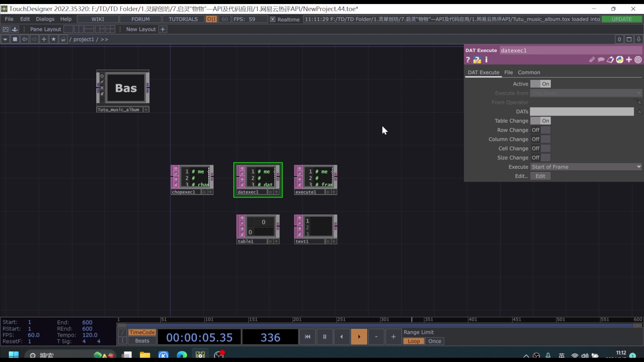Turn on the Row Change toggle

540,130
